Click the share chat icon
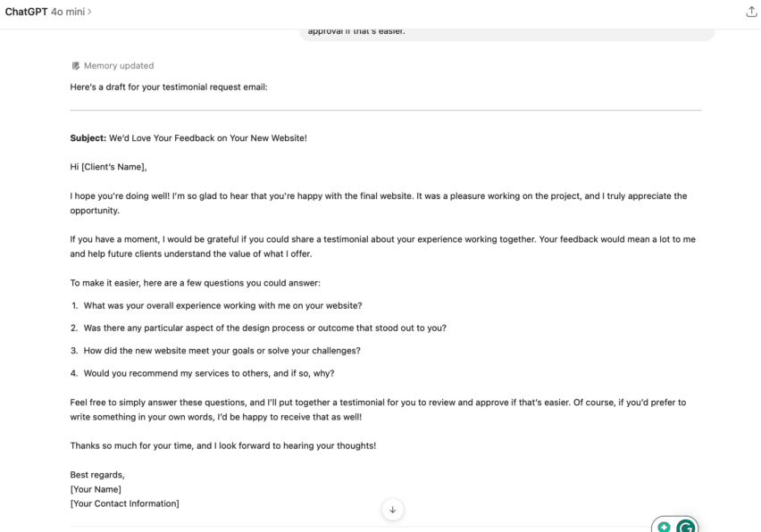The width and height of the screenshot is (761, 532). pyautogui.click(x=750, y=12)
